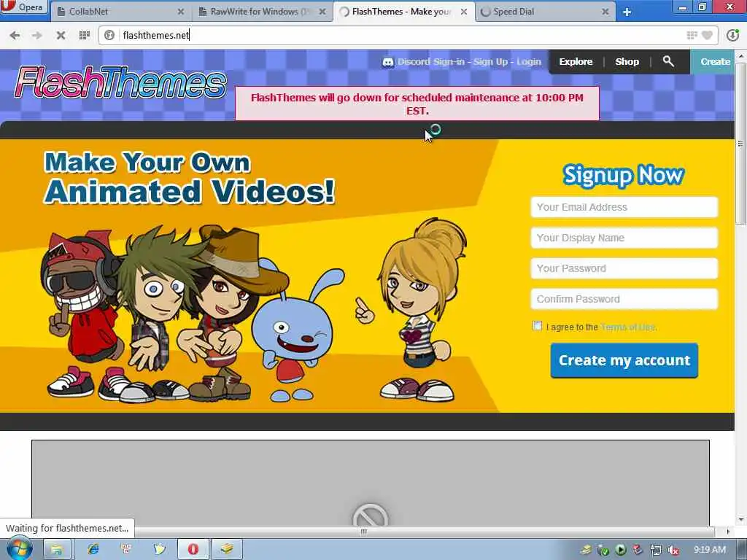Open a new tab with plus button
Screen dimensions: 747x560
coord(627,12)
